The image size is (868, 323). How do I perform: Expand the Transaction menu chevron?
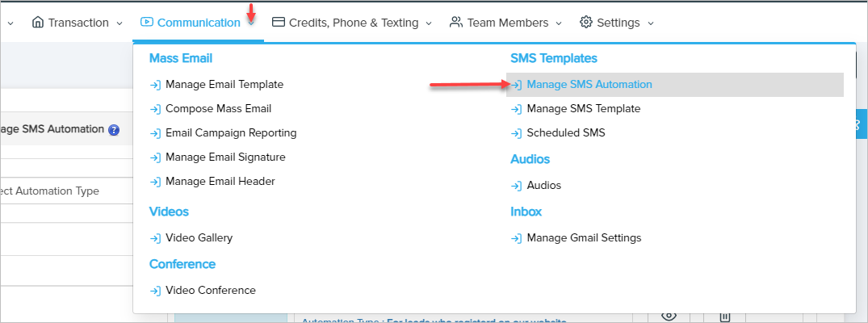[x=120, y=23]
